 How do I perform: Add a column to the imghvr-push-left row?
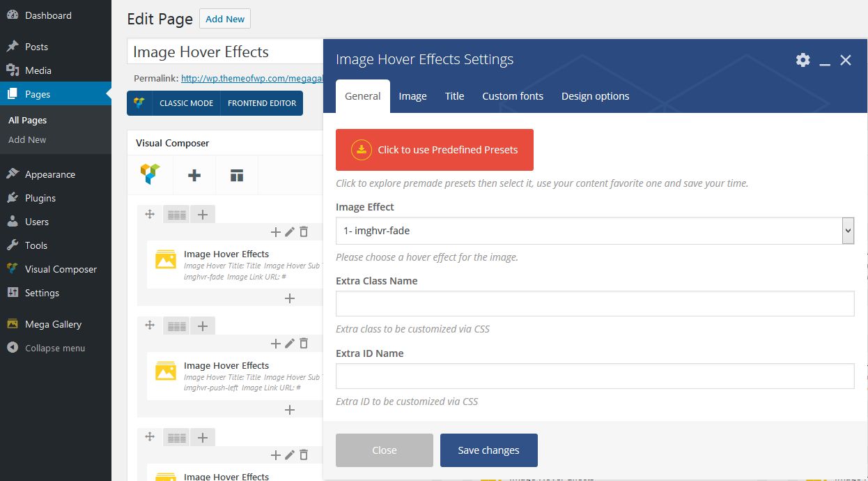(203, 326)
